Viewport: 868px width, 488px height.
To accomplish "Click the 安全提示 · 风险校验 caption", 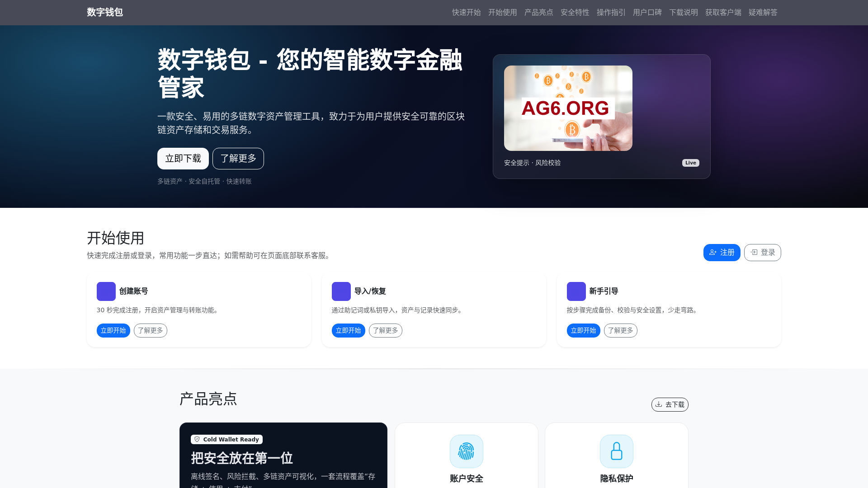I will point(533,163).
